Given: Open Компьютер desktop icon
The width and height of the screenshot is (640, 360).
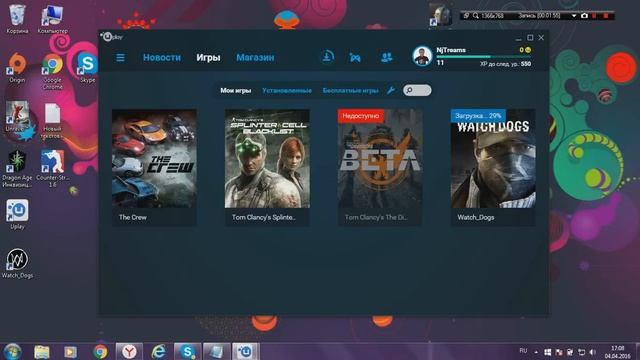Looking at the screenshot, I should 52,20.
